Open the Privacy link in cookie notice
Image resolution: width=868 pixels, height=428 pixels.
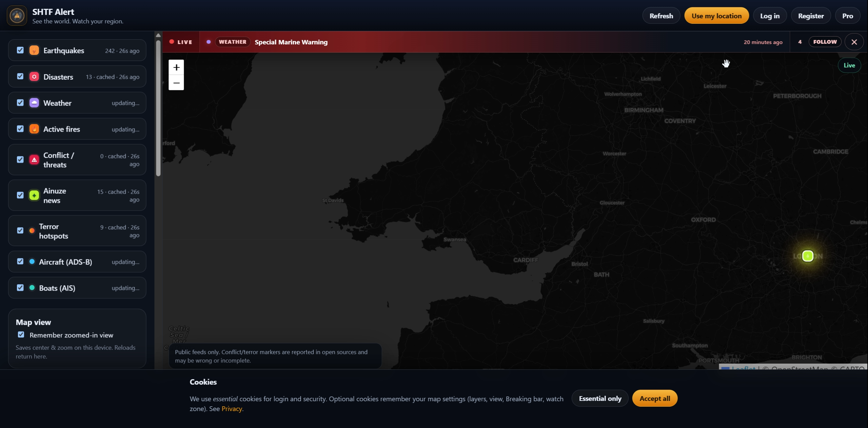point(232,409)
